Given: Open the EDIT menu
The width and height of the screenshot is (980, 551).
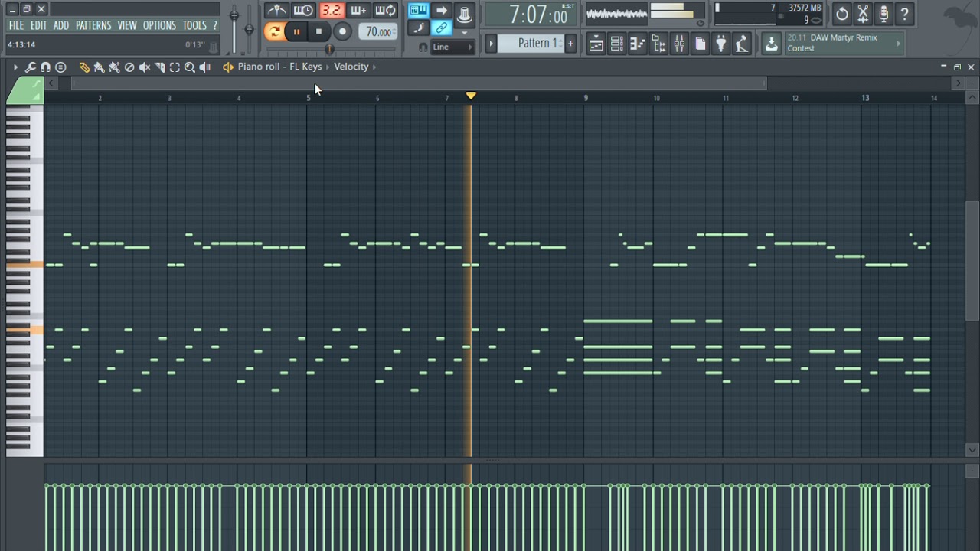Looking at the screenshot, I should point(39,25).
